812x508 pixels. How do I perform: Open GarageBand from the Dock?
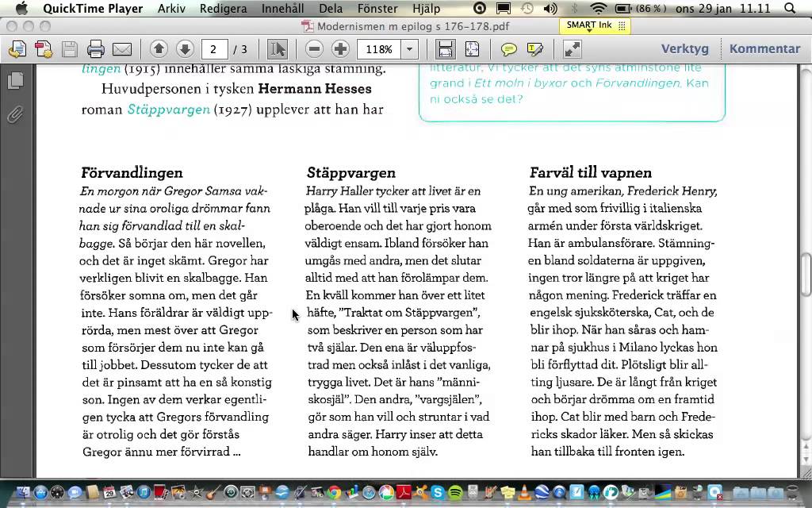pyautogui.click(x=213, y=492)
